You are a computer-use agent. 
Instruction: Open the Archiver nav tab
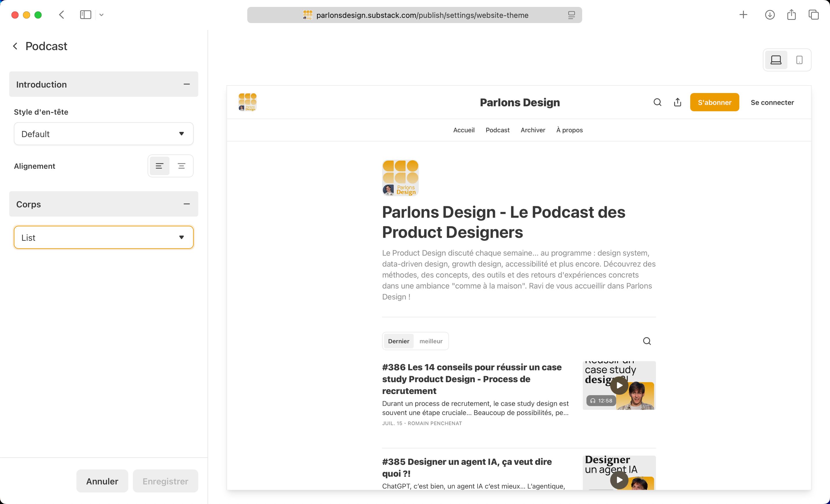(533, 130)
